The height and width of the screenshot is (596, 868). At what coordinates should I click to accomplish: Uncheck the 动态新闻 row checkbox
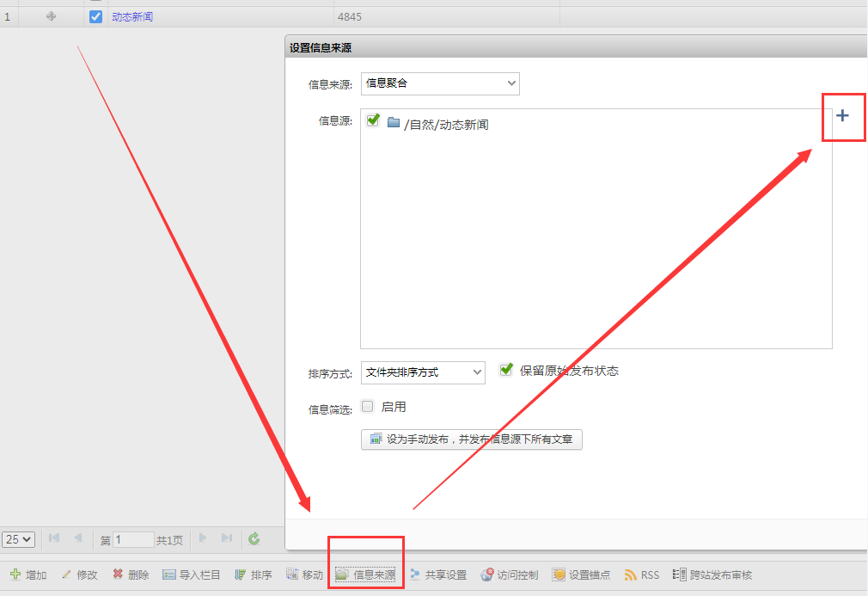(x=95, y=16)
